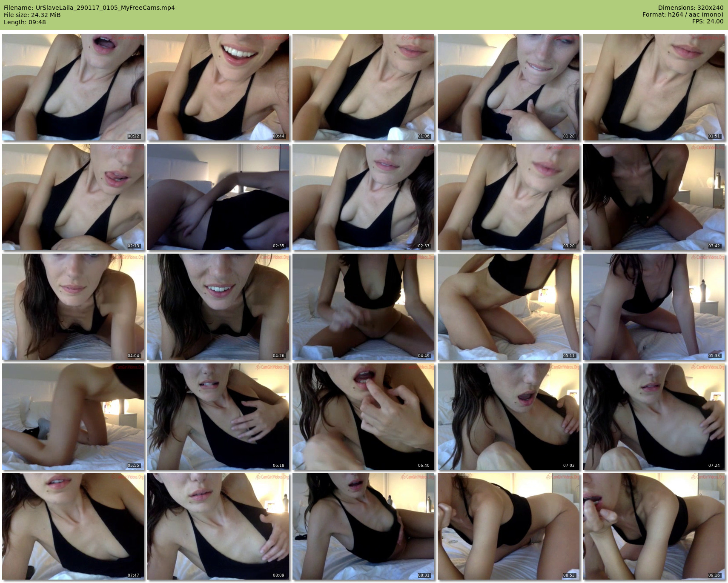The image size is (728, 583).
Task: Open the thumbnail marked 08:31
Action: pos(364,526)
